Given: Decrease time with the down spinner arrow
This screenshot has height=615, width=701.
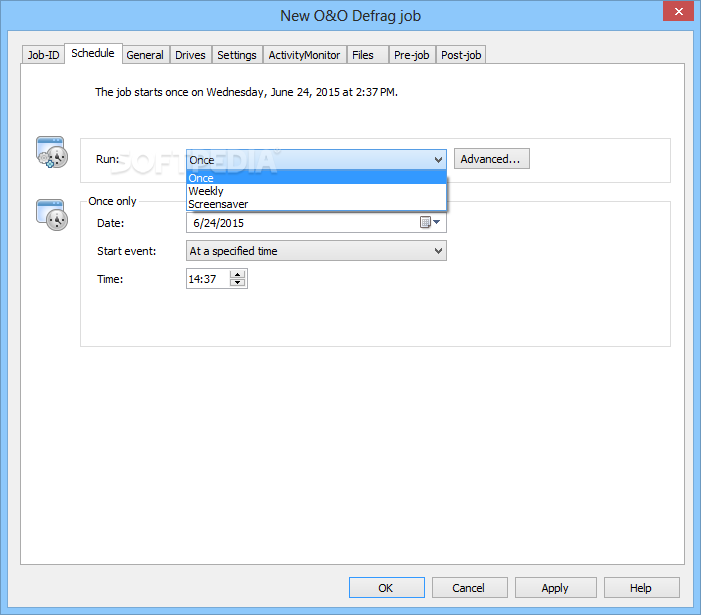Looking at the screenshot, I should click(x=237, y=282).
